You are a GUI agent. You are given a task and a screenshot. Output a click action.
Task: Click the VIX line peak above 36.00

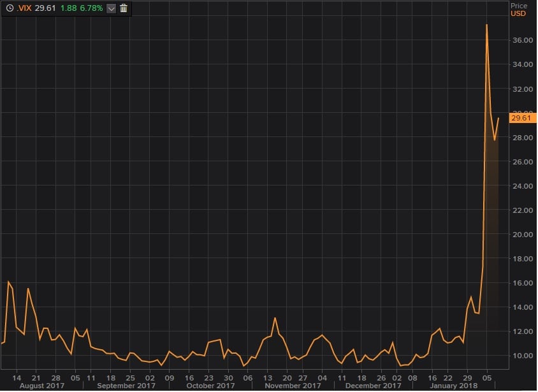point(486,25)
